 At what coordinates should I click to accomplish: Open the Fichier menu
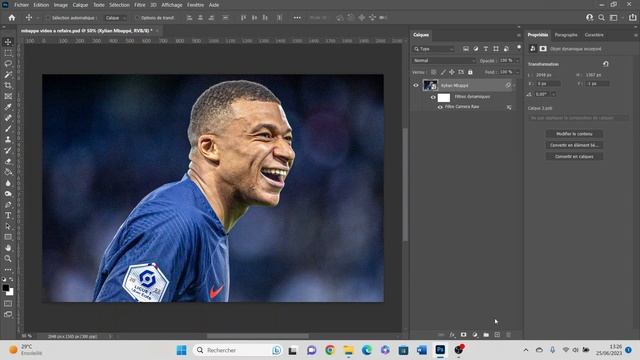click(x=22, y=5)
